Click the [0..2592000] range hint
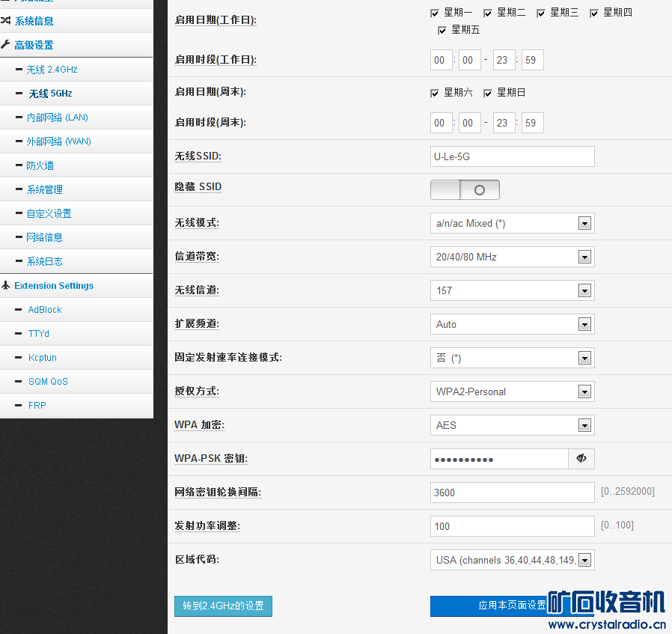The width and height of the screenshot is (672, 634). 628,492
